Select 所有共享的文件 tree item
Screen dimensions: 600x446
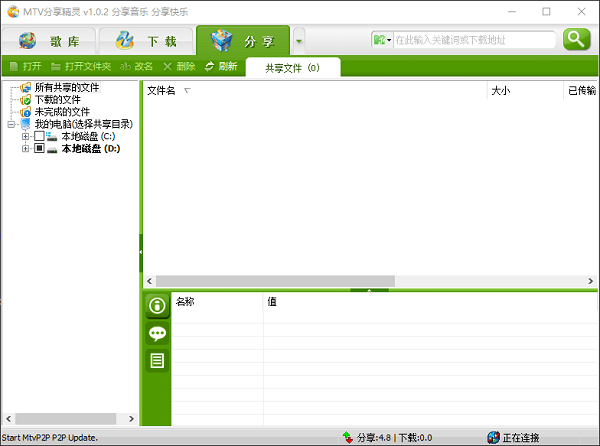coord(67,87)
